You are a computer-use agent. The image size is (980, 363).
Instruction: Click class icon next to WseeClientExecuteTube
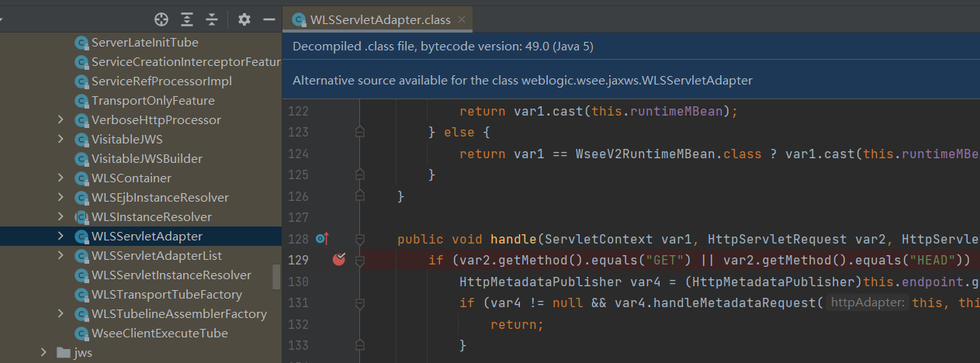pos(81,333)
